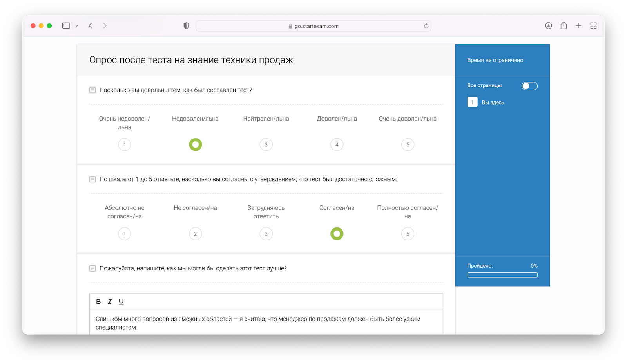Click the '0%' progress value

click(534, 266)
